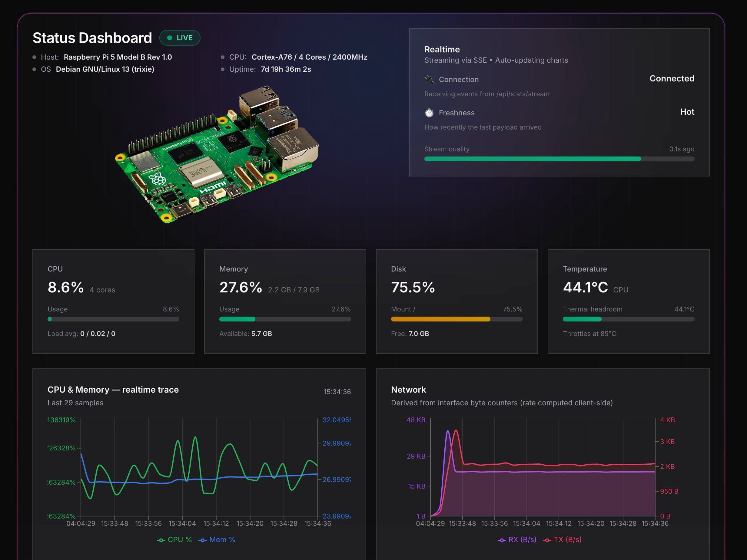Click the Stream quality progress bar
747x560 pixels.
click(x=559, y=158)
